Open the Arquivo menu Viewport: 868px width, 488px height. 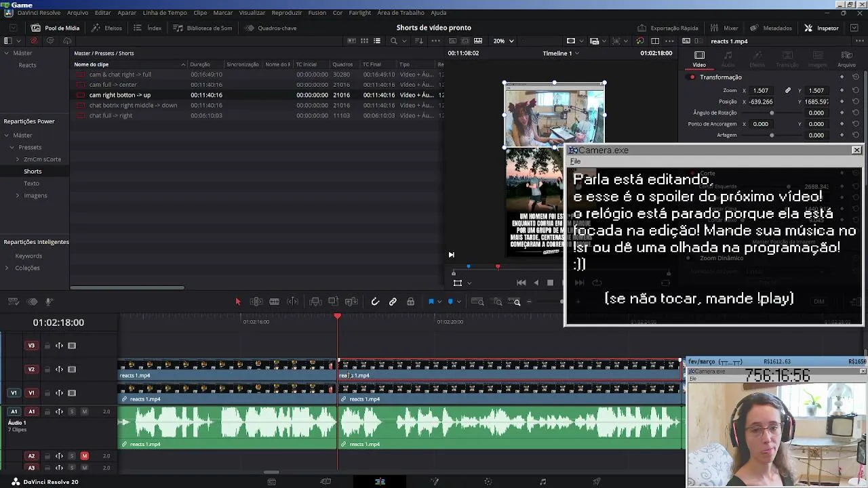(x=77, y=13)
